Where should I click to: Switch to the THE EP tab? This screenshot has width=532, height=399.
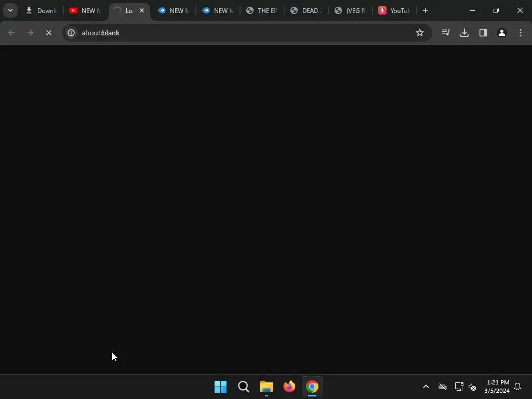pos(262,10)
